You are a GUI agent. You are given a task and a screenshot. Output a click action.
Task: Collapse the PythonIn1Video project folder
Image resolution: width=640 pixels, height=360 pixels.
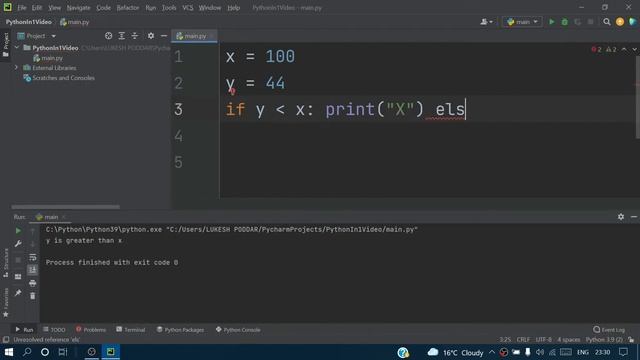[x=17, y=48]
